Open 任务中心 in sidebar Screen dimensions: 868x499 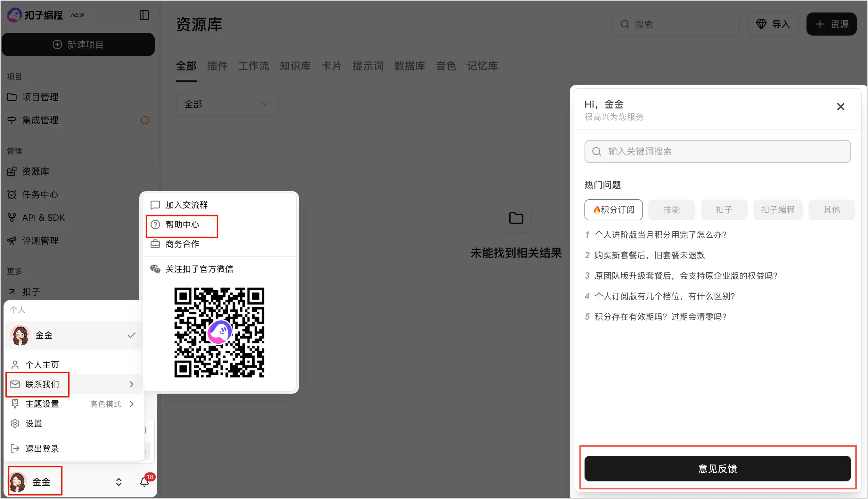point(78,194)
